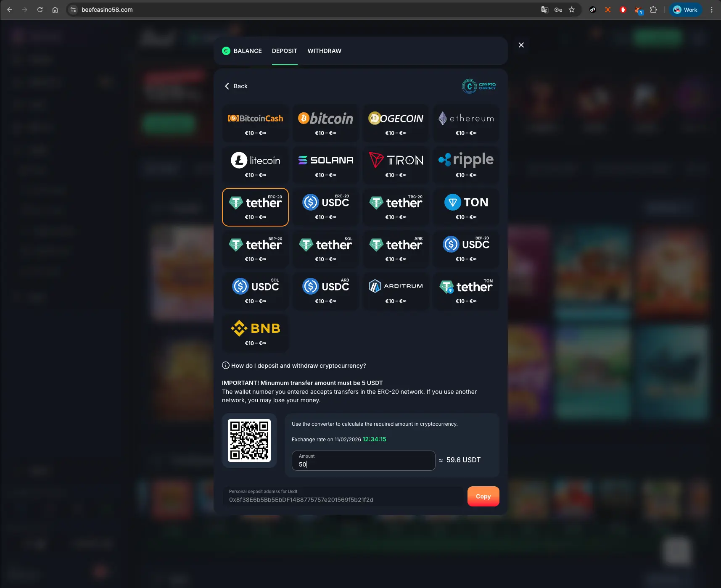Image resolution: width=721 pixels, height=588 pixels.
Task: Select the Arbitrum deposit tile
Action: [396, 291]
